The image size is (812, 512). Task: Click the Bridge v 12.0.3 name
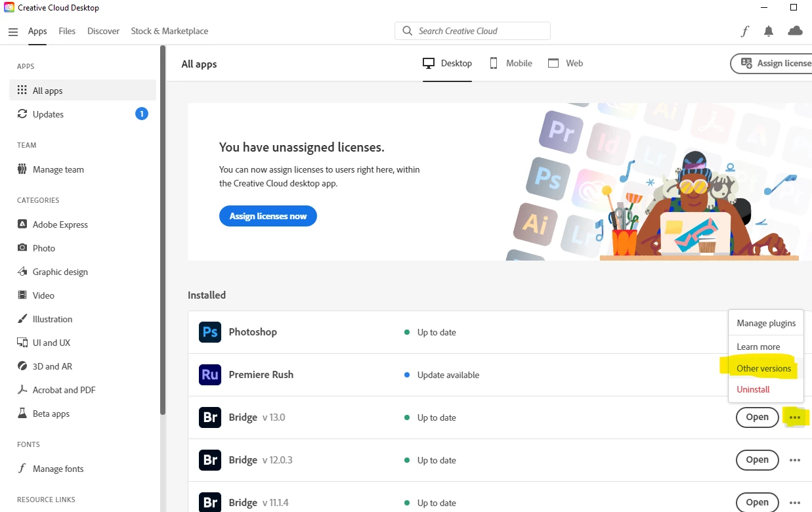261,460
